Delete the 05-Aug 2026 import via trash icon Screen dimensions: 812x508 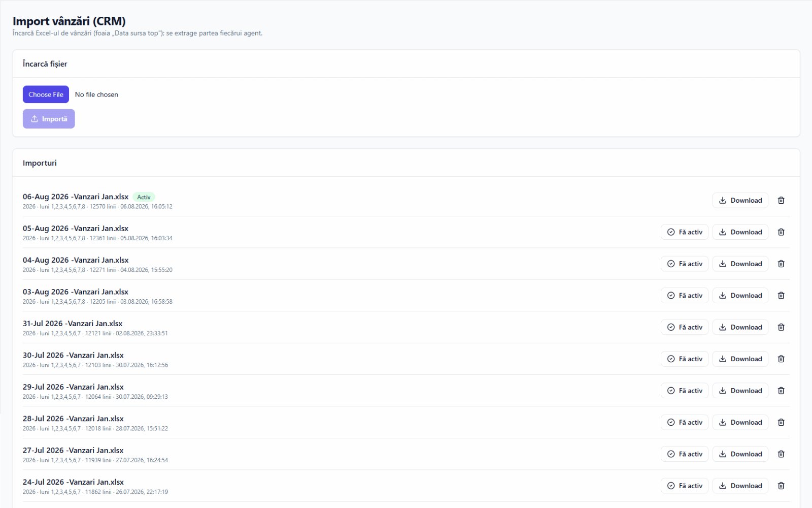[781, 232]
